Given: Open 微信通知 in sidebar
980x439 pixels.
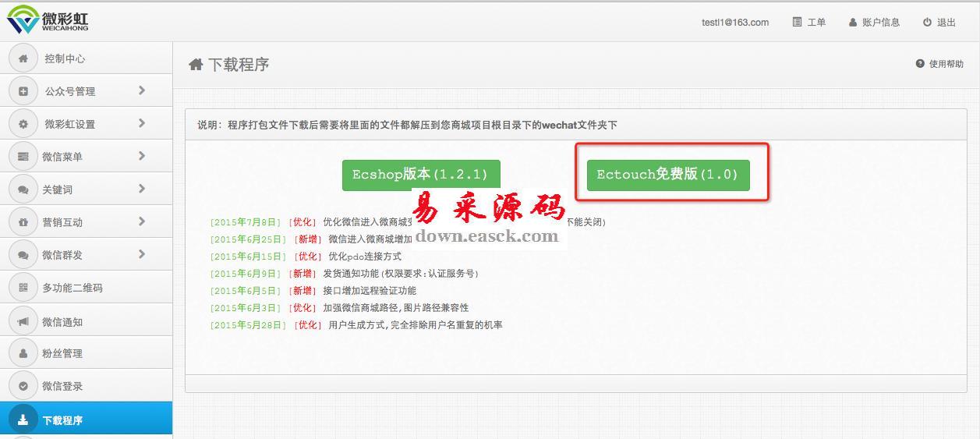Looking at the screenshot, I should pos(86,320).
